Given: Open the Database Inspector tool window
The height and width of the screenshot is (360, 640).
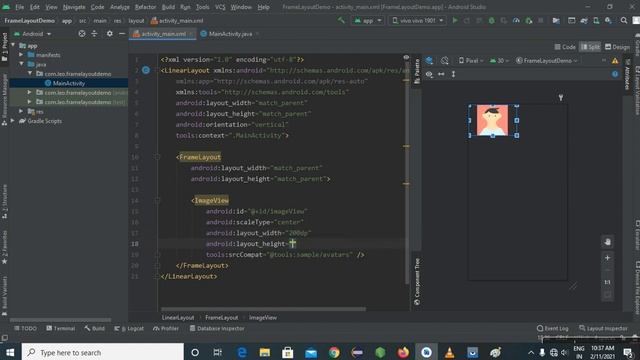Looking at the screenshot, I should click(217, 328).
